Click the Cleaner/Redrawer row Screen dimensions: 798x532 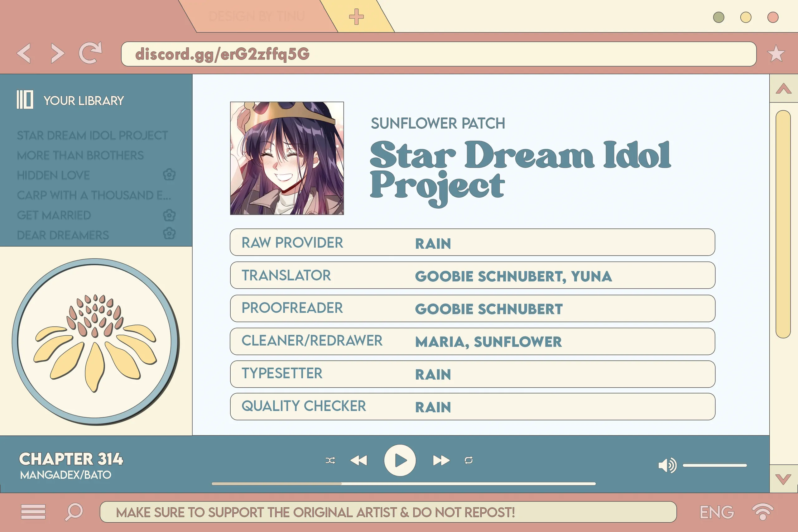[x=472, y=341]
